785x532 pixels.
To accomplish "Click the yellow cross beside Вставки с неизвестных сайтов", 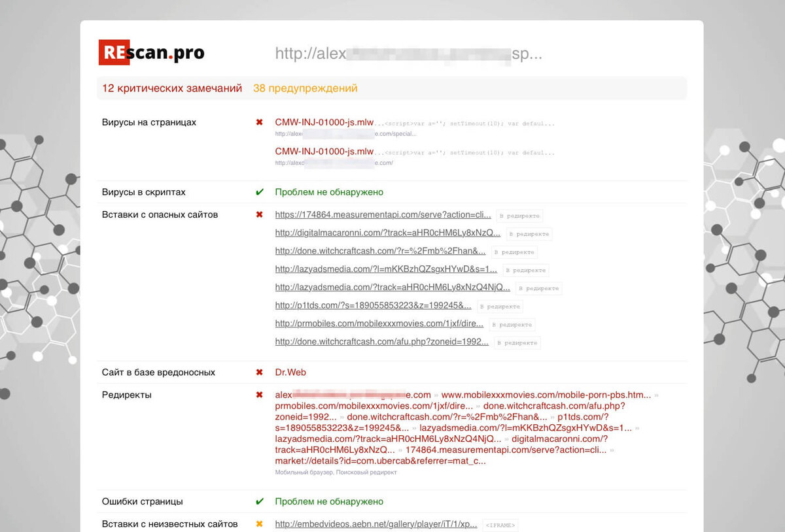I will tap(260, 524).
